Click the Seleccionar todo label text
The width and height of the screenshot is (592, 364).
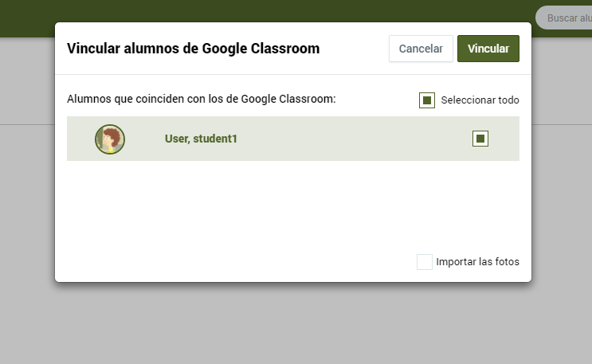tap(480, 100)
